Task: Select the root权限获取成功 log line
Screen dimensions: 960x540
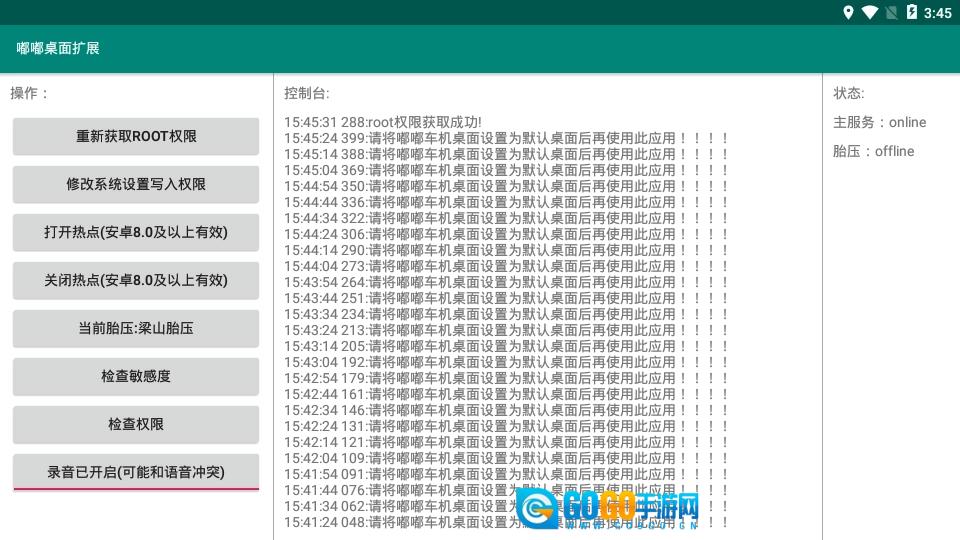Action: pyautogui.click(x=383, y=122)
